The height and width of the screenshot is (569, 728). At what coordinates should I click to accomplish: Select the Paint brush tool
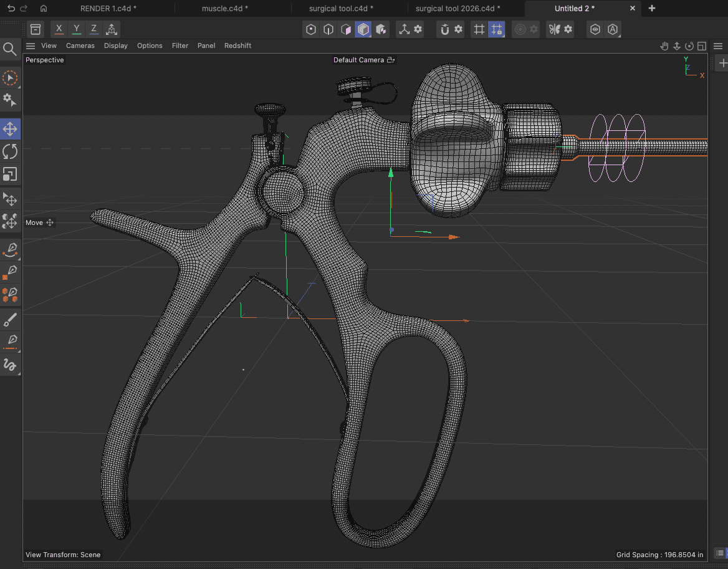10,320
